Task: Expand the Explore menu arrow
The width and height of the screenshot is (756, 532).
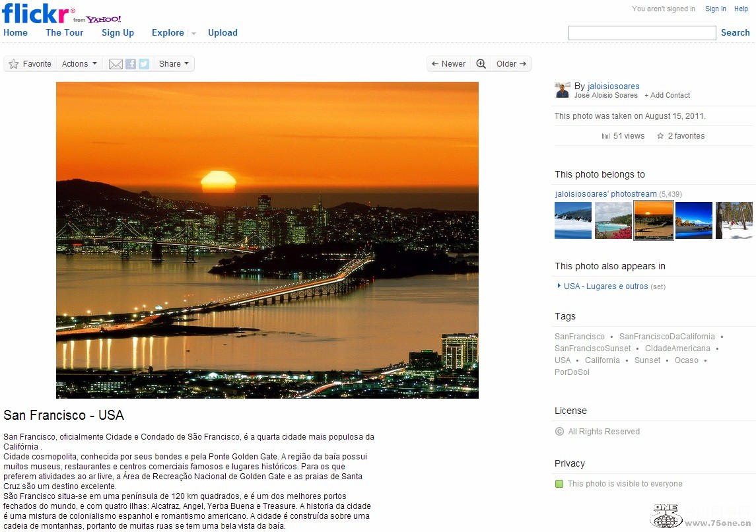Action: [x=193, y=33]
